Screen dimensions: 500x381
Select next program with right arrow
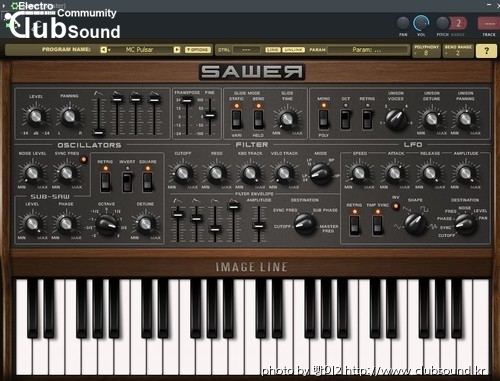click(177, 50)
